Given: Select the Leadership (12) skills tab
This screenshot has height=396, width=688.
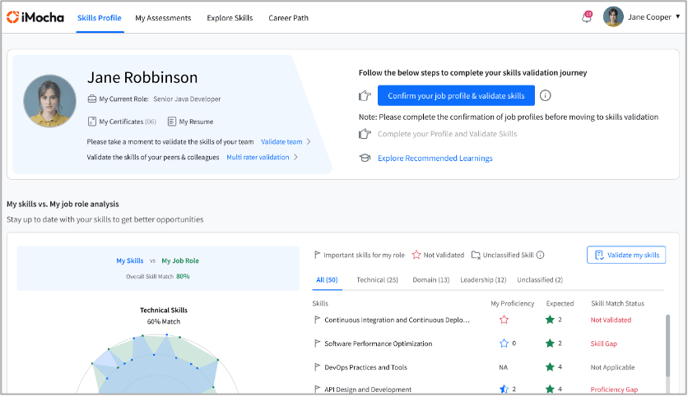Looking at the screenshot, I should click(483, 280).
